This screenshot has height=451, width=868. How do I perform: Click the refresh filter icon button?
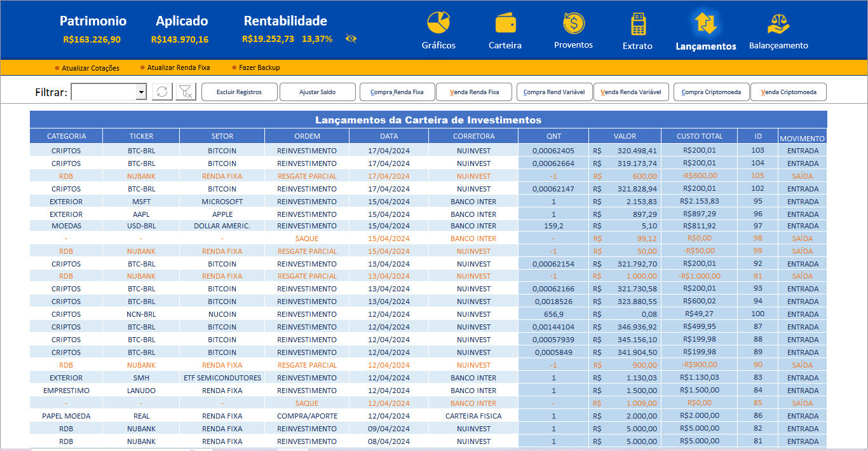pos(163,92)
